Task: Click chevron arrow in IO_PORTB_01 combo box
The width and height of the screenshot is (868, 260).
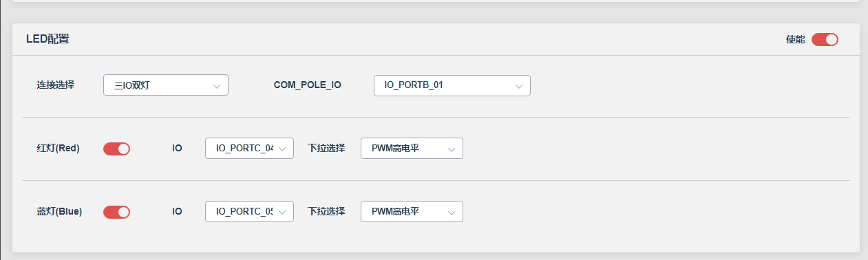Action: [519, 86]
